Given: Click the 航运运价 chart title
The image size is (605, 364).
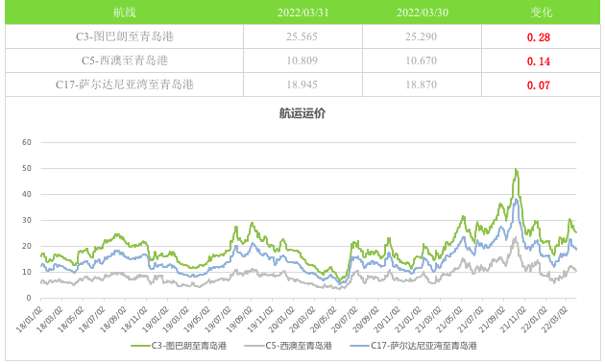Looking at the screenshot, I should (x=302, y=113).
